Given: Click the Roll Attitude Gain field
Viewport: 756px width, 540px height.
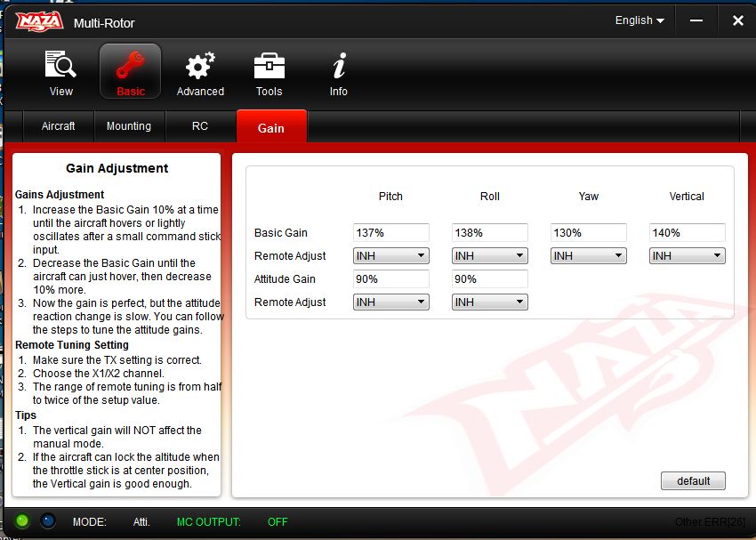Looking at the screenshot, I should pyautogui.click(x=489, y=279).
